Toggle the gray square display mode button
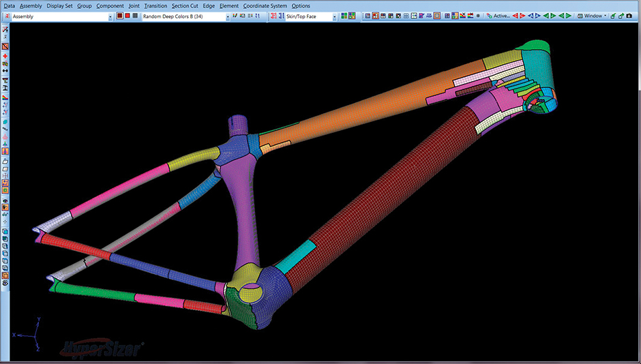The image size is (641, 364). (x=135, y=16)
